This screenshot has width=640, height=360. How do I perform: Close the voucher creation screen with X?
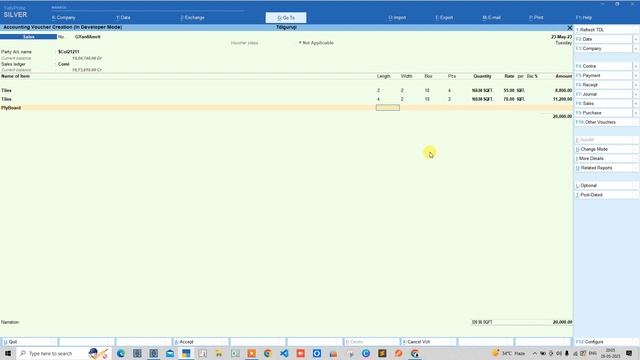click(569, 27)
